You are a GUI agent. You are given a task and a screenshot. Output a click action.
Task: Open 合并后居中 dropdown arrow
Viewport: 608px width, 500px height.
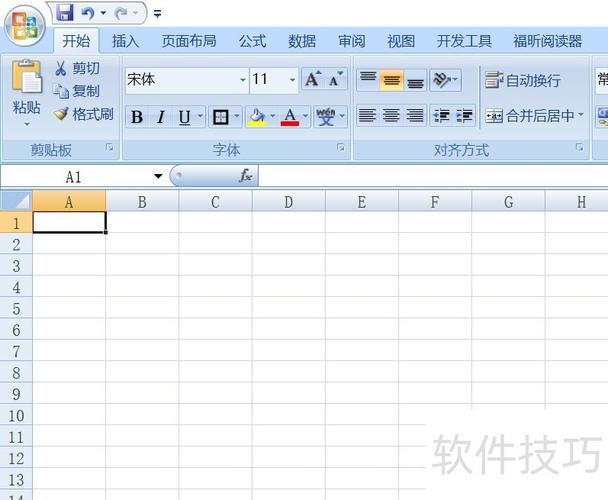click(581, 115)
